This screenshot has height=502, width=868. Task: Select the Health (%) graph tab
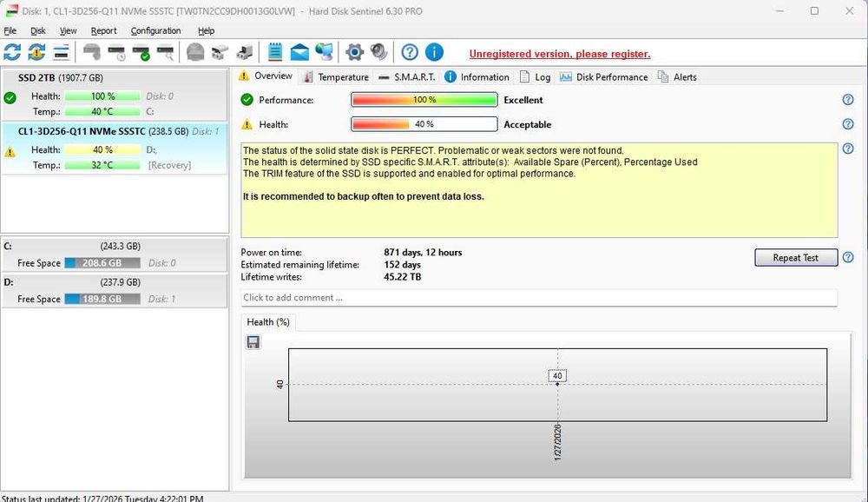268,322
